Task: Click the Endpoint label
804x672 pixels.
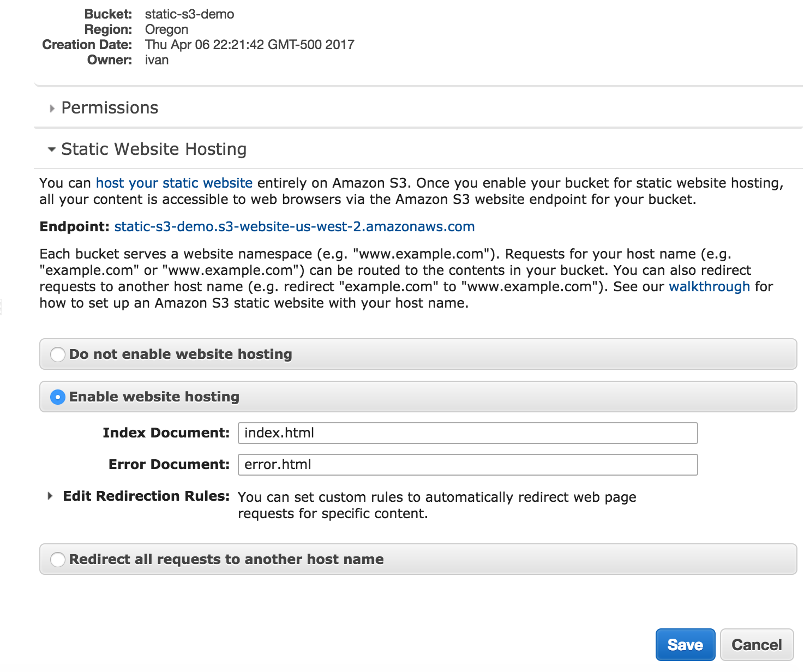Action: [x=75, y=226]
